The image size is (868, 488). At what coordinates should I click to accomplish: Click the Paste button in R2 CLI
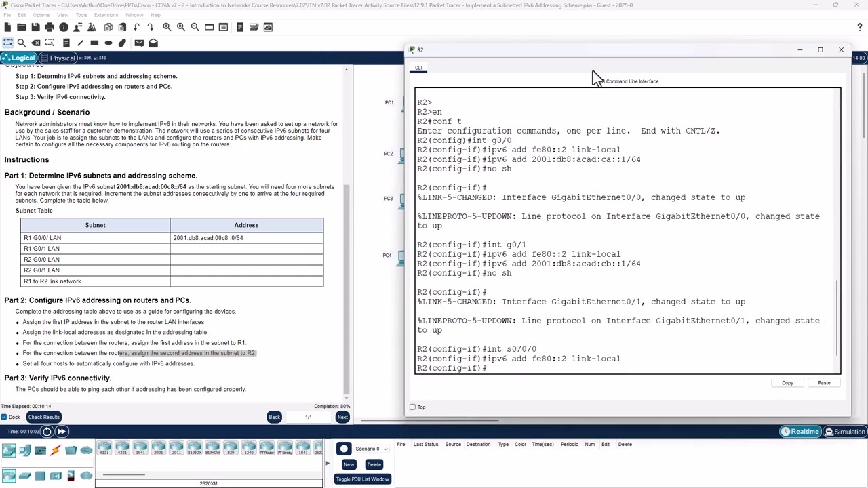click(824, 383)
